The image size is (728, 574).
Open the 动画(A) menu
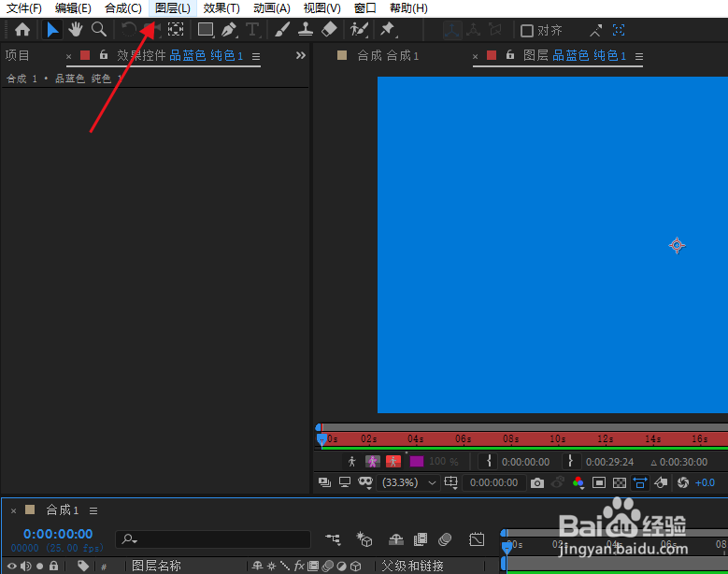point(272,7)
